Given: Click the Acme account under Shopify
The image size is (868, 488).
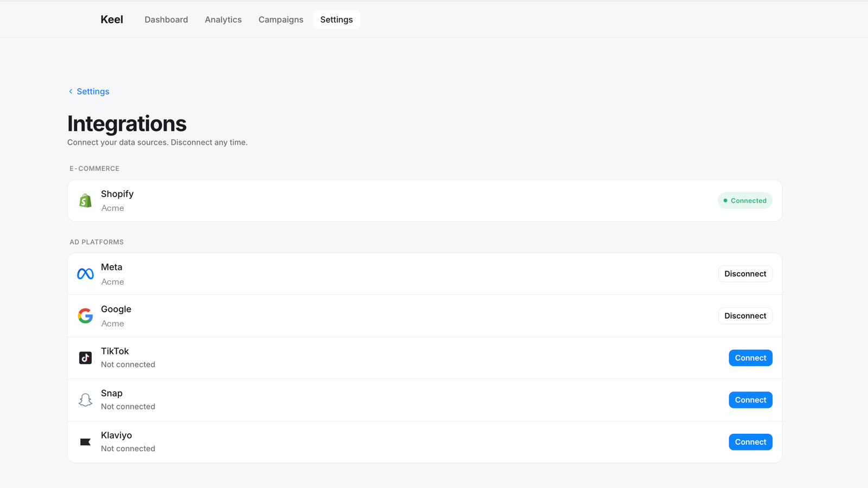Looking at the screenshot, I should 113,208.
